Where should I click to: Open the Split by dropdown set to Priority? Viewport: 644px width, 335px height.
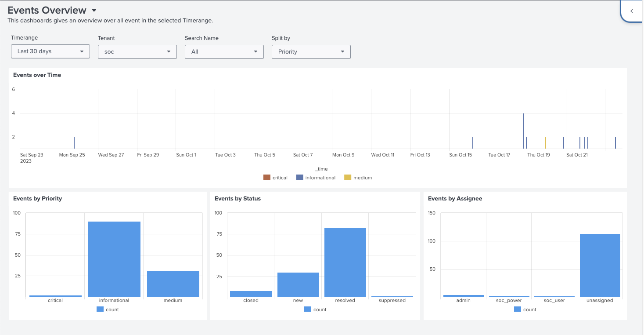[311, 51]
